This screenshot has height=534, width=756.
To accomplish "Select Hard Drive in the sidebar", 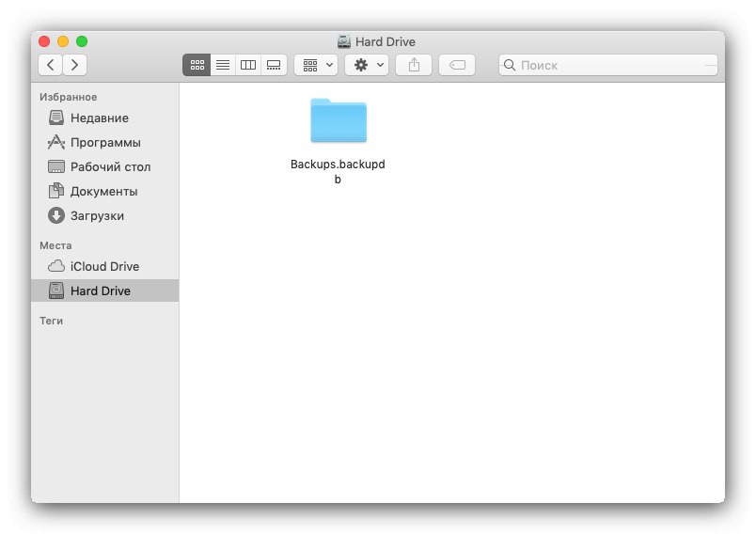I will [x=104, y=291].
